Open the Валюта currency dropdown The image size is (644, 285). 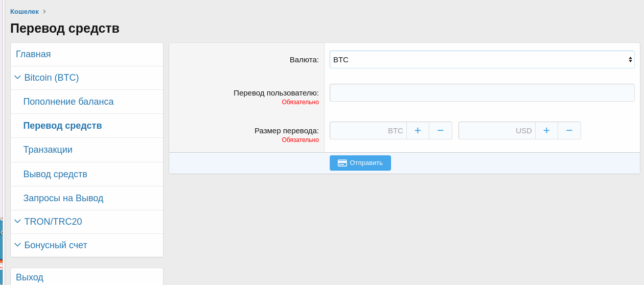click(481, 59)
